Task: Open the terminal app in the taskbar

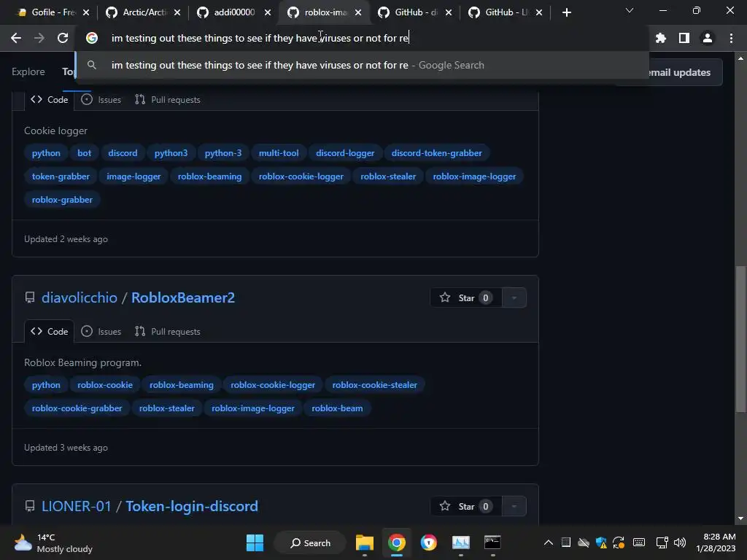Action: [492, 542]
